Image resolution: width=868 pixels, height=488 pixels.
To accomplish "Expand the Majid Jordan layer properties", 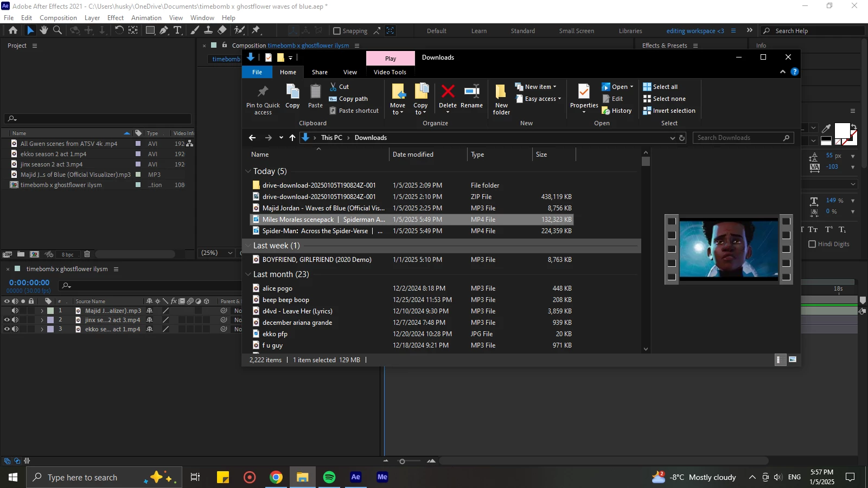I will pyautogui.click(x=42, y=311).
